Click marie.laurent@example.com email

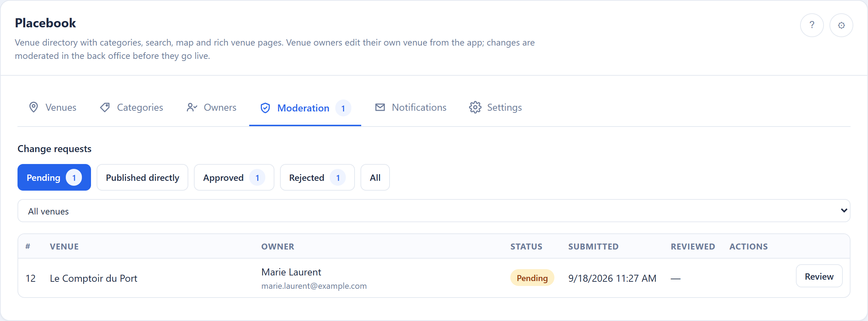tap(314, 286)
